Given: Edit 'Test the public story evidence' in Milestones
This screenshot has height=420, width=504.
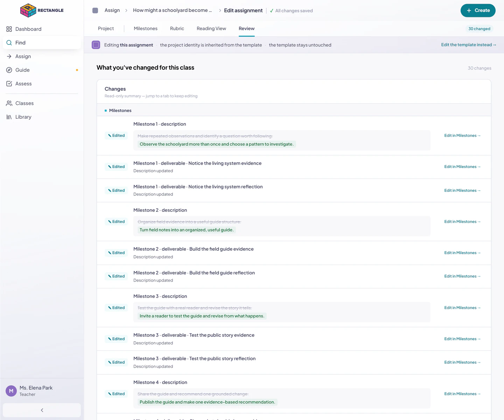Looking at the screenshot, I should (x=462, y=339).
